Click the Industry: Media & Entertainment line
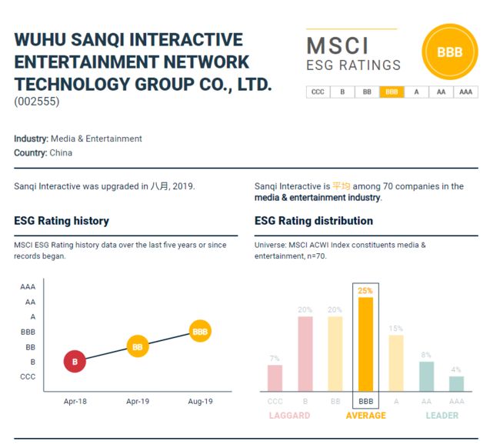Screen dimensions: 500x448 click(x=78, y=139)
